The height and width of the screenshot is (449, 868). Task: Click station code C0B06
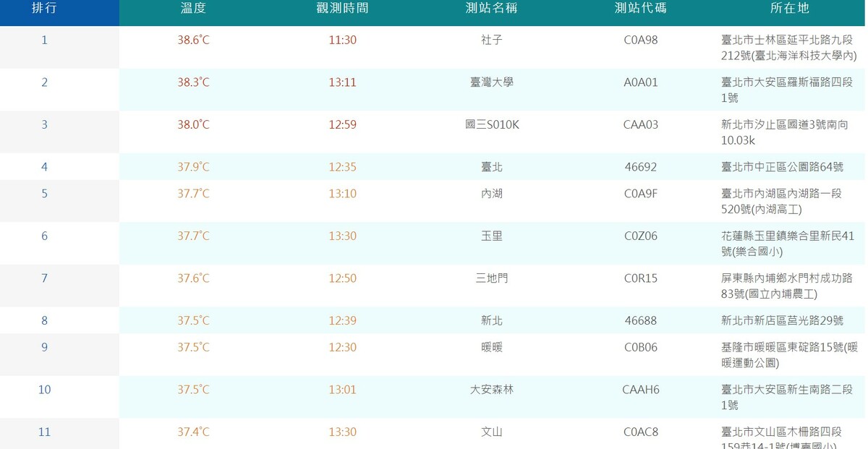[640, 348]
